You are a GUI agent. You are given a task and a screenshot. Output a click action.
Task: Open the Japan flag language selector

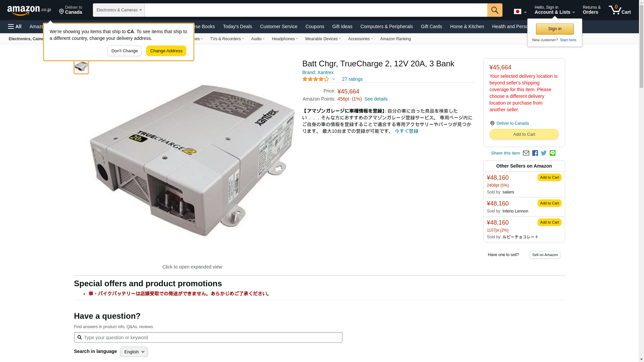[x=520, y=12]
